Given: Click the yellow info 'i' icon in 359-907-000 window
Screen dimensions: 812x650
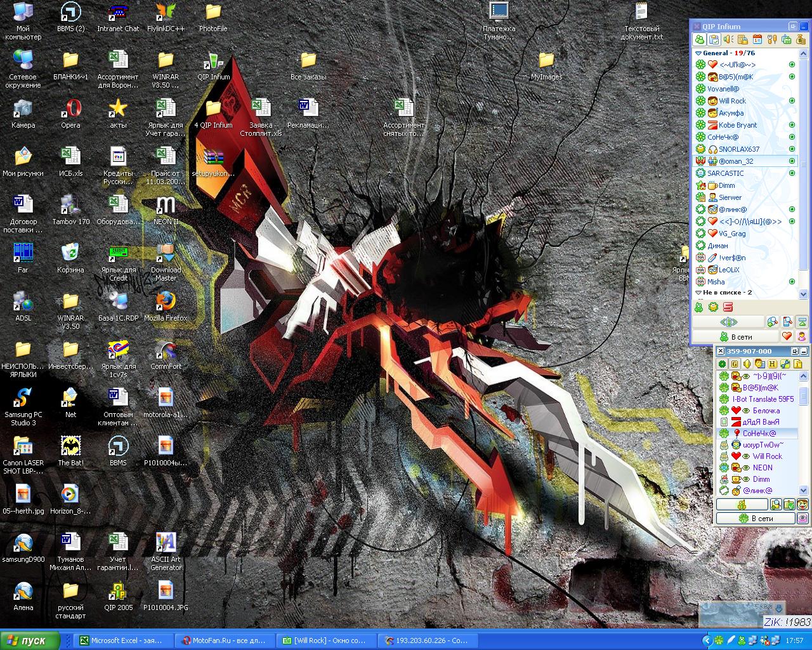Looking at the screenshot, I should point(798,364).
